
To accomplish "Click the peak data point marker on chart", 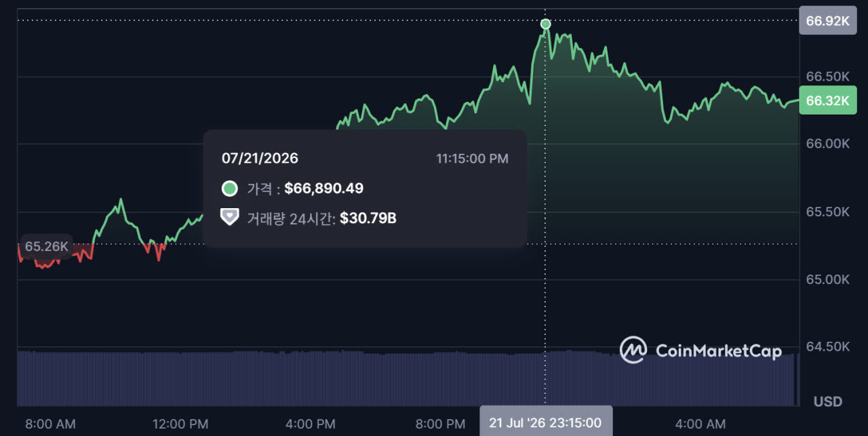I will 546,24.
